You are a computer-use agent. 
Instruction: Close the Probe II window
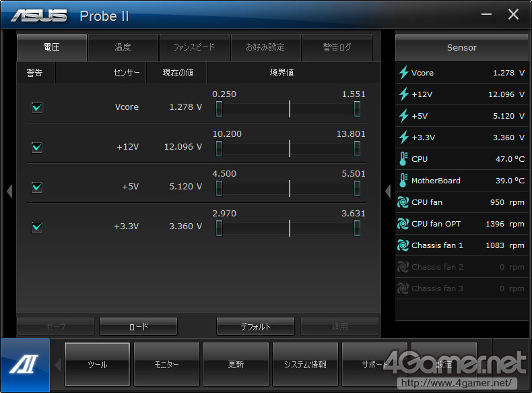(x=513, y=14)
